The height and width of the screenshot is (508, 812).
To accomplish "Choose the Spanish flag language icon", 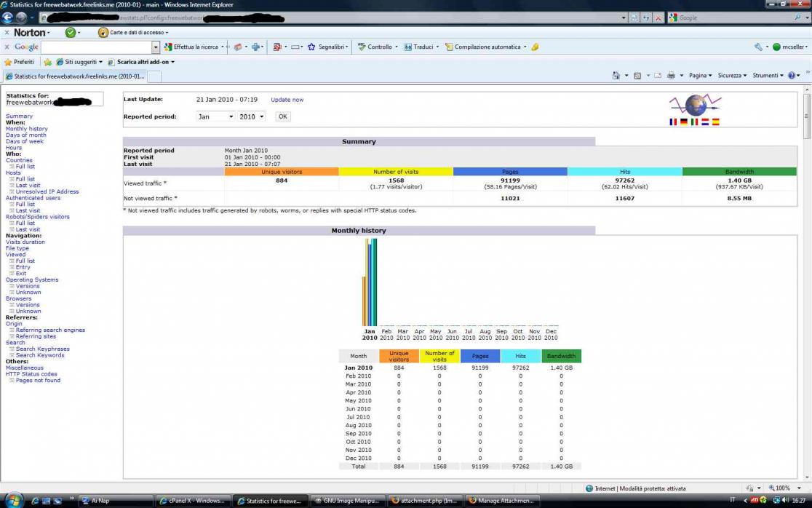I will coord(715,122).
